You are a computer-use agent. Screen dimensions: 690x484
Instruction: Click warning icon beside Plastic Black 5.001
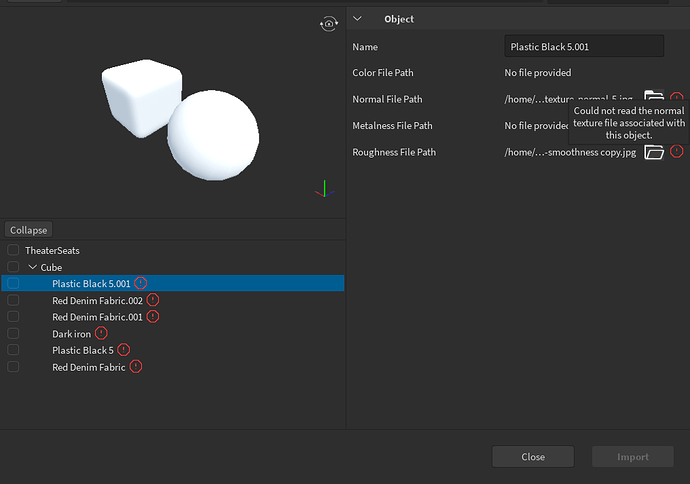pyautogui.click(x=140, y=283)
